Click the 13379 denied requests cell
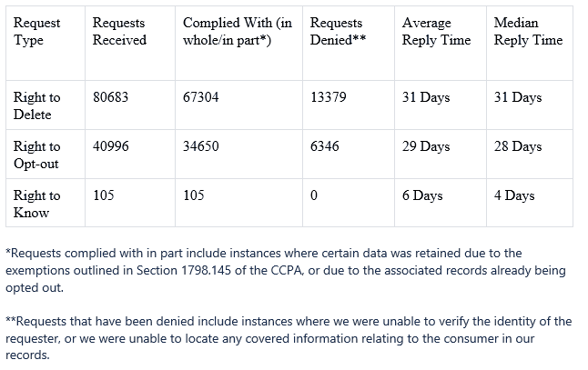The height and width of the screenshot is (370, 588). tap(328, 97)
